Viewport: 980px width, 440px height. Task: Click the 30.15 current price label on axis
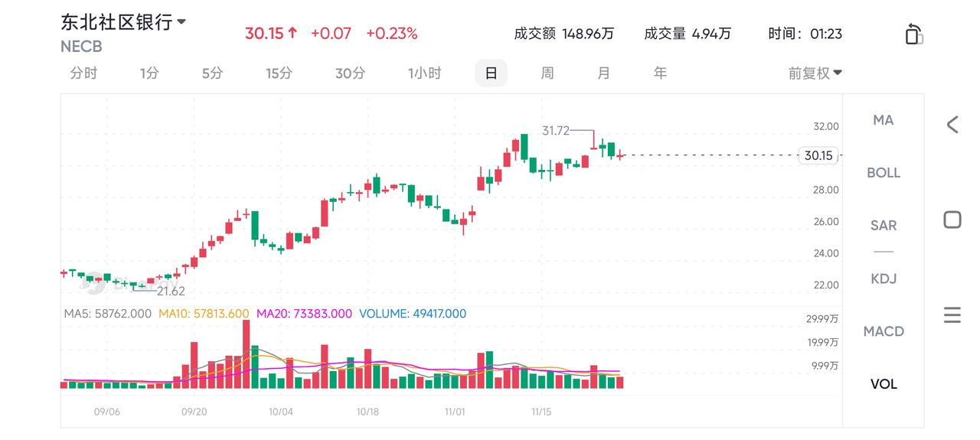coord(818,155)
